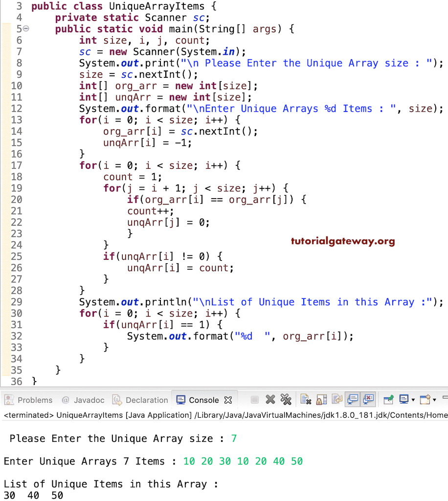448x501 pixels.
Task: Open the Display Selected Console dropdown
Action: pos(414,400)
